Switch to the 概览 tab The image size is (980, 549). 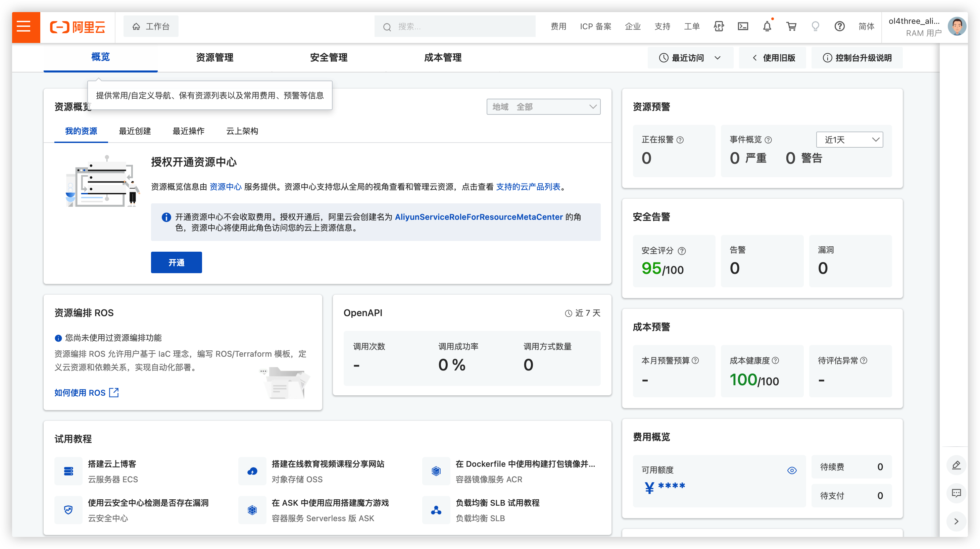tap(100, 57)
